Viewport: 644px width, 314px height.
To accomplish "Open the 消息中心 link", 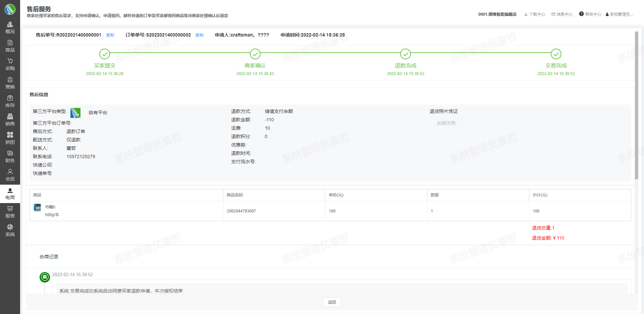I will tap(565, 14).
